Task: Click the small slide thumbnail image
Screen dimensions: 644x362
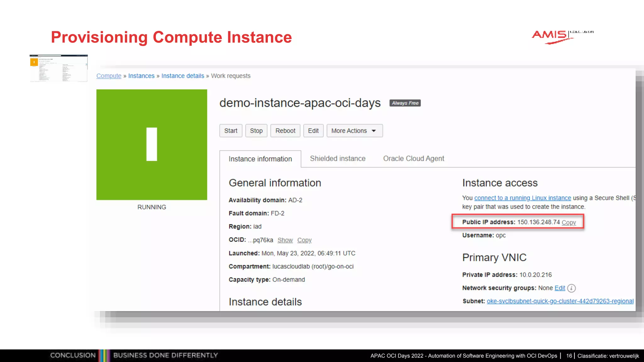Action: (59, 68)
